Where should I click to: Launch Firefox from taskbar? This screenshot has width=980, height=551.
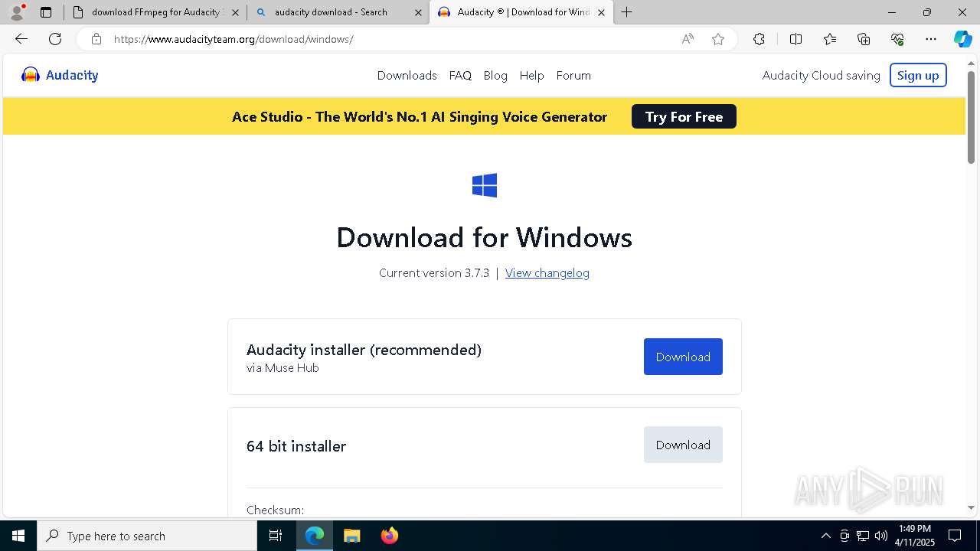[x=389, y=536]
